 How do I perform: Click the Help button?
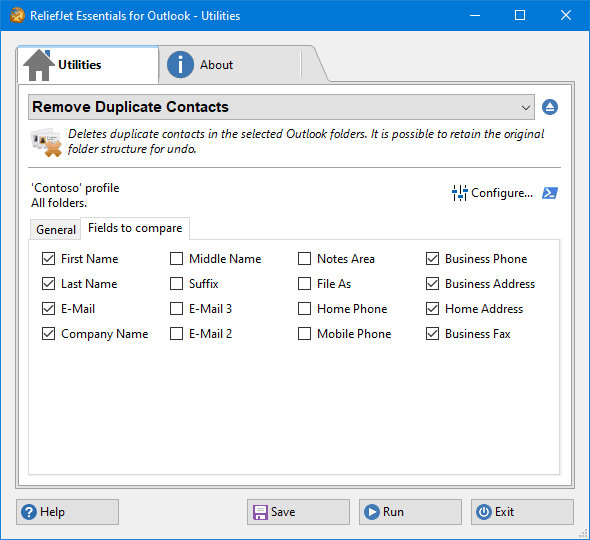67,512
